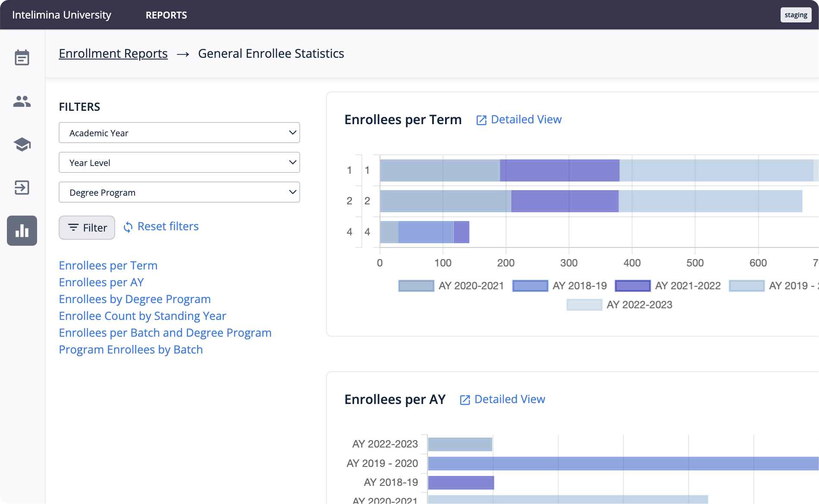Select the bar chart reports icon
Image resolution: width=819 pixels, height=504 pixels.
[x=22, y=231]
